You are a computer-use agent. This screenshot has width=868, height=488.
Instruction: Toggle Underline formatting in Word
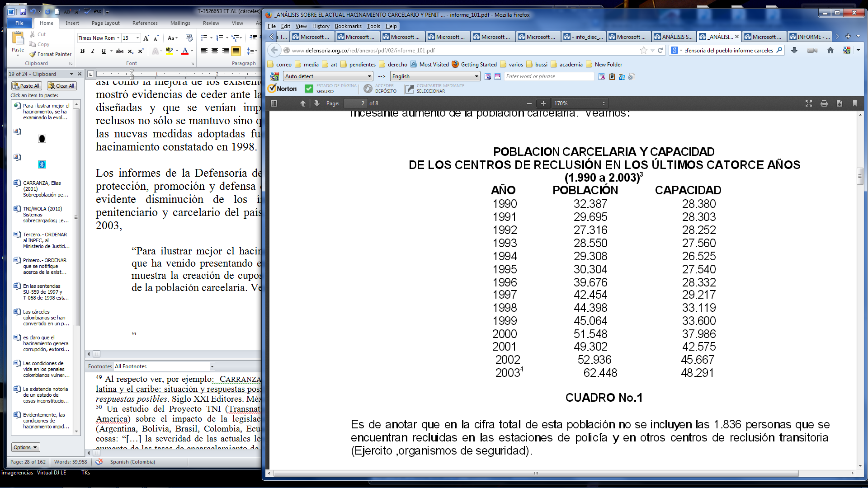[104, 51]
